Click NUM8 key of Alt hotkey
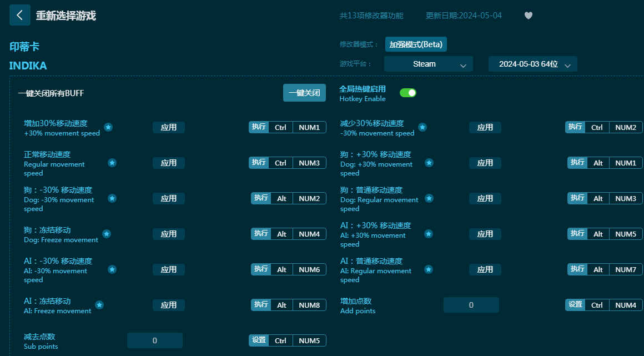The image size is (644, 356). pos(309,305)
